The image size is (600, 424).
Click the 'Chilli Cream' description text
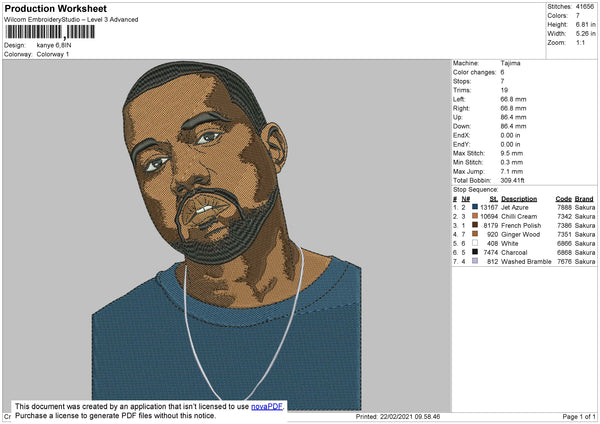(519, 217)
